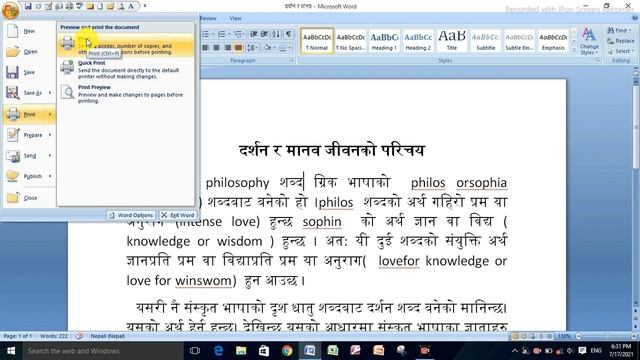Apply the Normal style

pos(317,40)
